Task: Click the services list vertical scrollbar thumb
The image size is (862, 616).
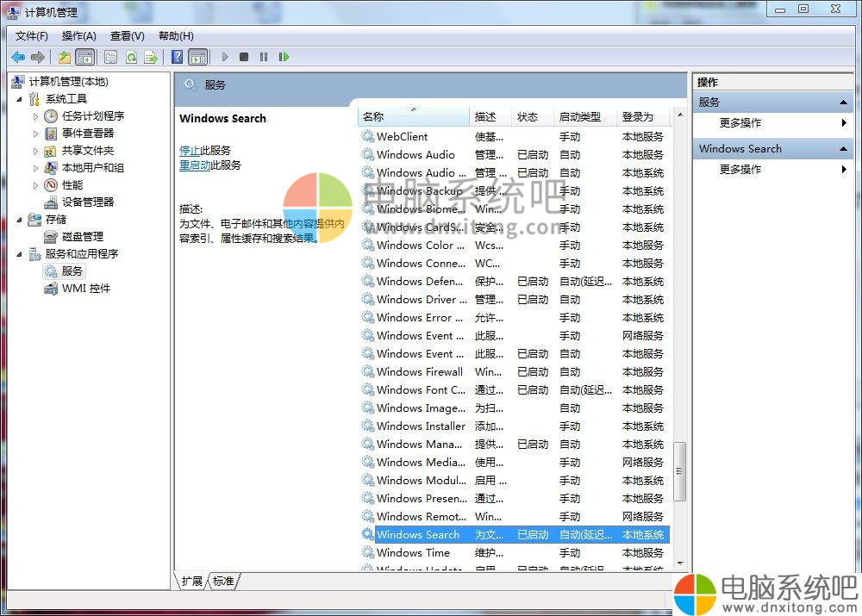Action: (x=679, y=471)
